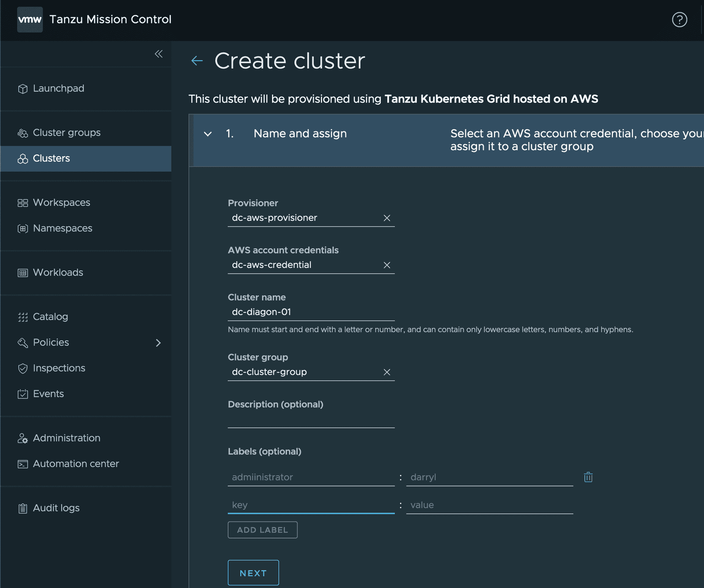Click the Workloads panel icon
This screenshot has height=588, width=704.
[x=22, y=272]
